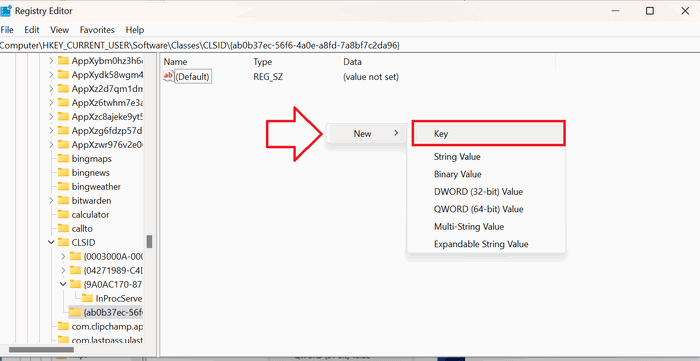Open the Favorites menu
Viewport: 700px width, 361px height.
(x=97, y=30)
